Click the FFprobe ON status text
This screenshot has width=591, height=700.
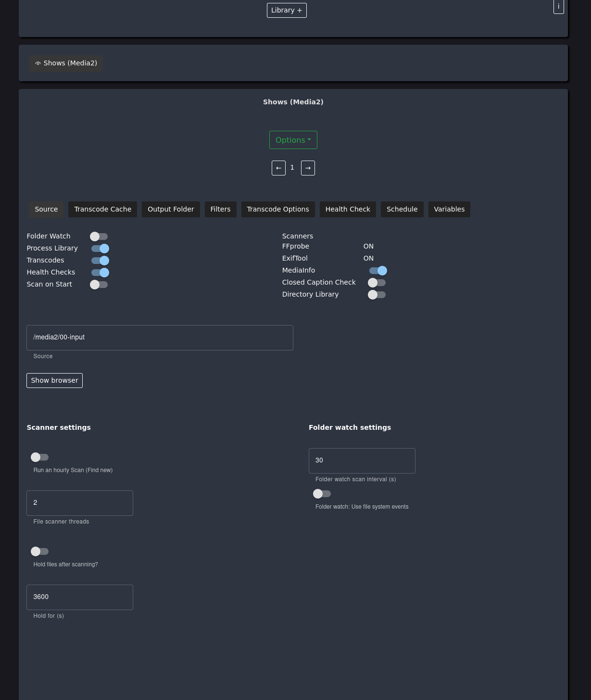click(368, 246)
